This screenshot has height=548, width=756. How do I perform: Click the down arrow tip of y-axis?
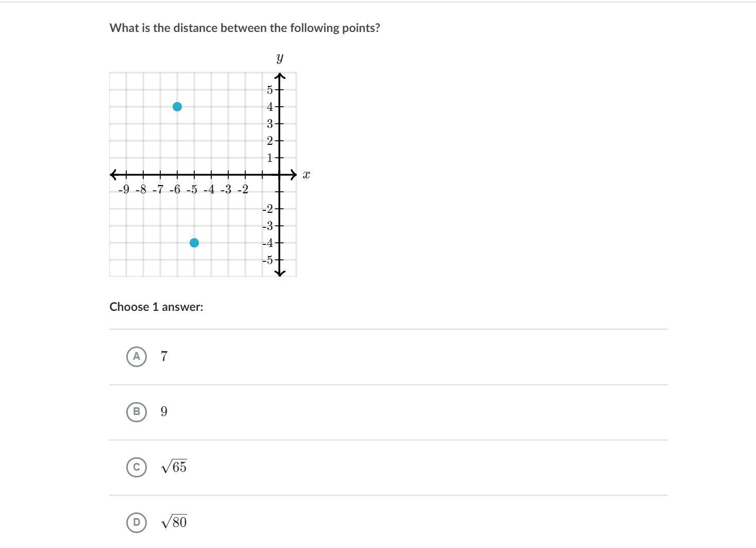[280, 274]
